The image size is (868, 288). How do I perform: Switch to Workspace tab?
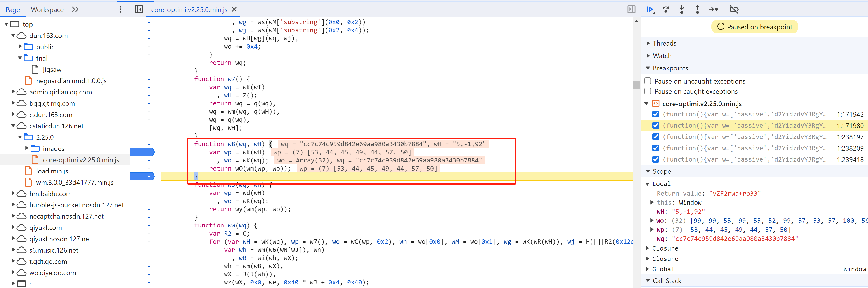pyautogui.click(x=47, y=9)
